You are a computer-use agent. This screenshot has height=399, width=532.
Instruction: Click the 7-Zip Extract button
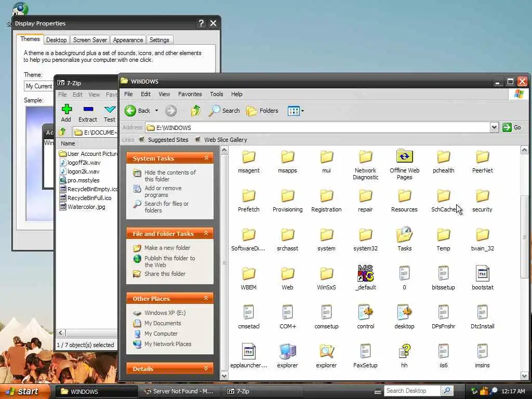tap(88, 113)
